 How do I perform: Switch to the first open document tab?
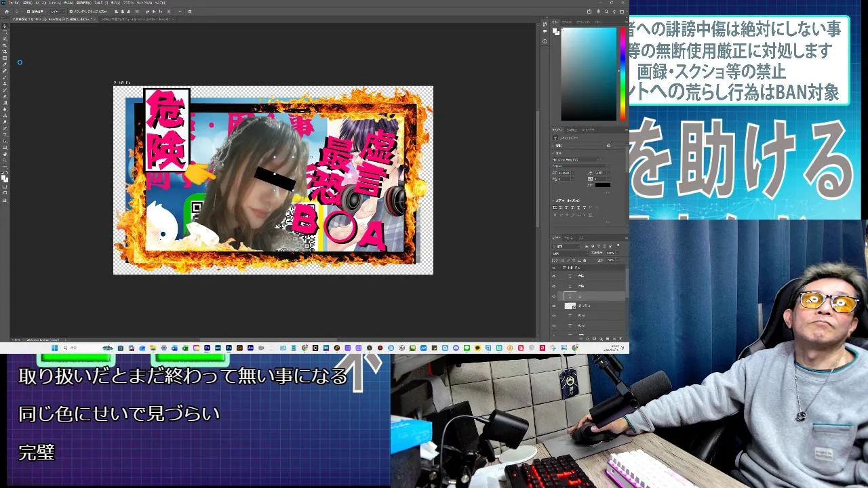click(55, 19)
